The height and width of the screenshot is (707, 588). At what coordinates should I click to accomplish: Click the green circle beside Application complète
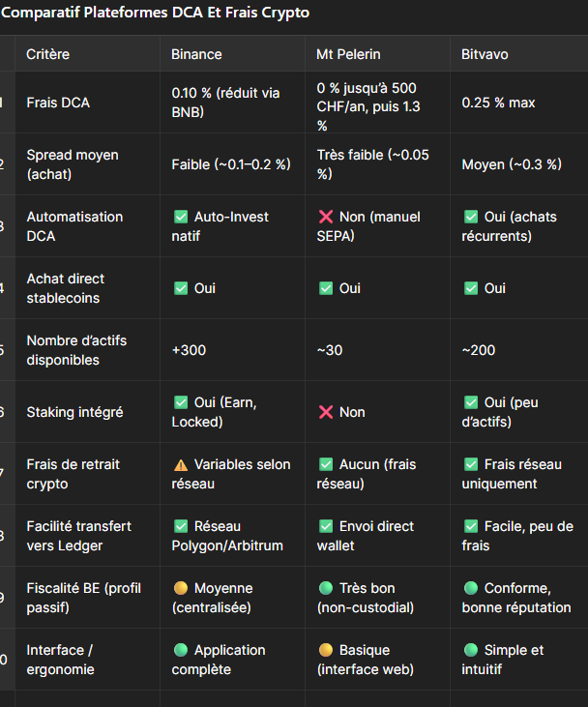(x=180, y=650)
